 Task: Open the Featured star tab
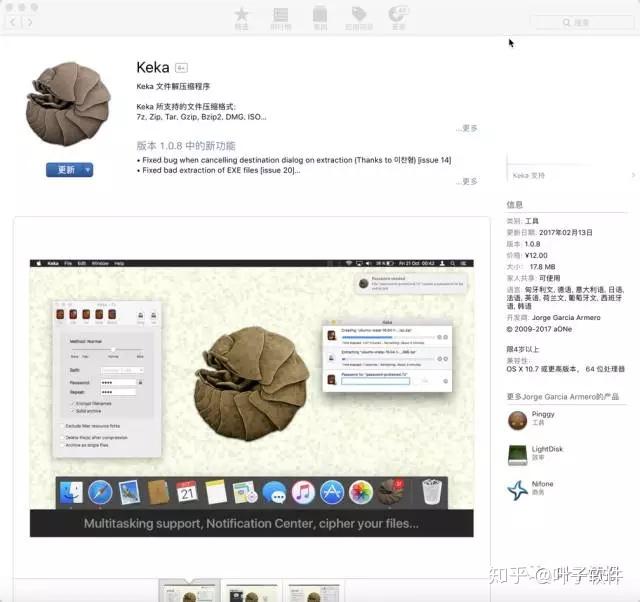[241, 19]
